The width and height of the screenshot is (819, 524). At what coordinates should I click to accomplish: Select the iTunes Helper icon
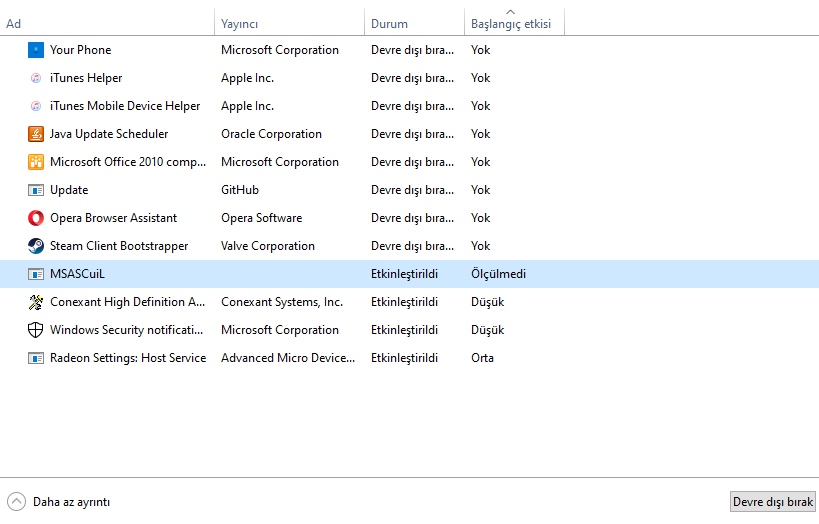pyautogui.click(x=36, y=78)
